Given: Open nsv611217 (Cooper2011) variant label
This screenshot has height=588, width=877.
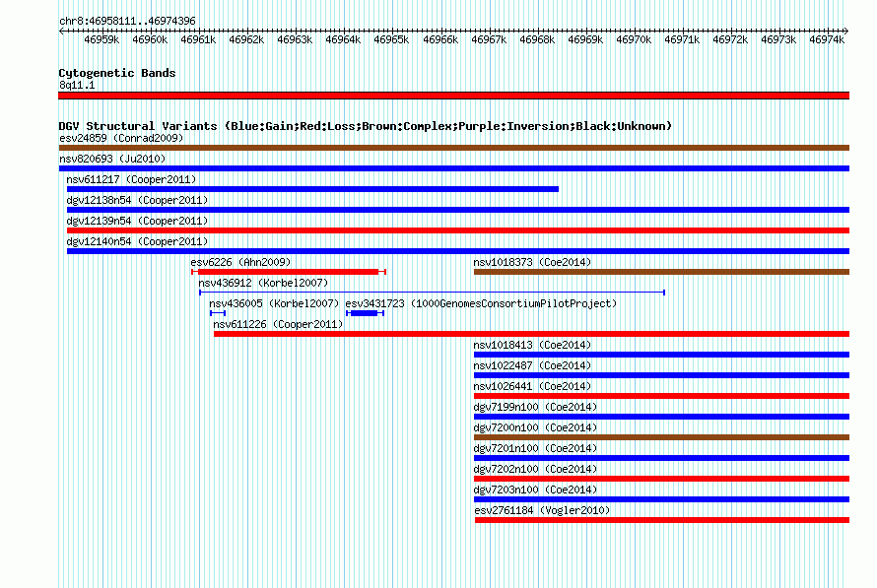Looking at the screenshot, I should [131, 179].
